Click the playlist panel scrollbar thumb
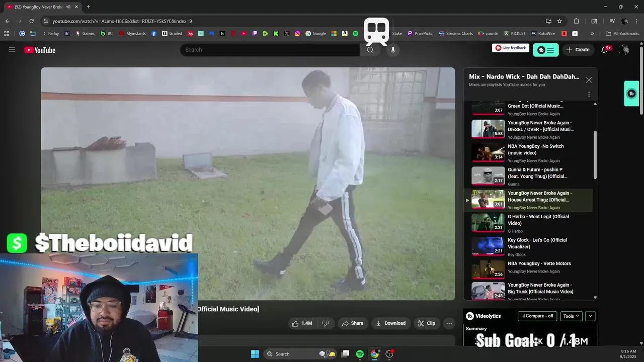Screen dimensions: 644x362 pos(595,155)
